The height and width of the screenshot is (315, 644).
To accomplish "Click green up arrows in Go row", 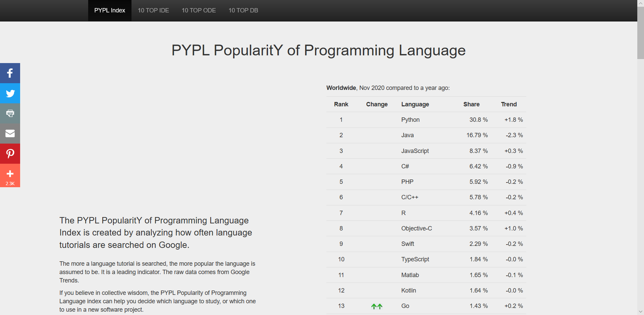I will point(377,306).
